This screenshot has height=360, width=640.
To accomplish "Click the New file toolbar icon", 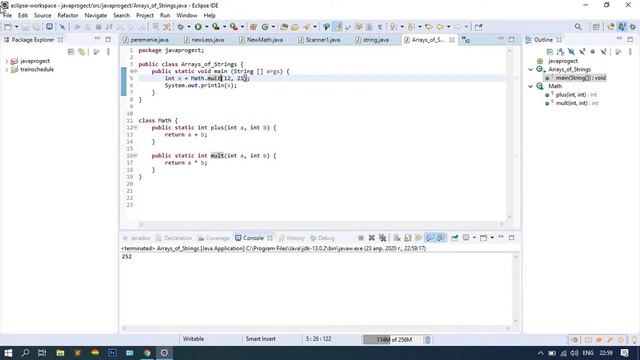I will tap(8, 27).
